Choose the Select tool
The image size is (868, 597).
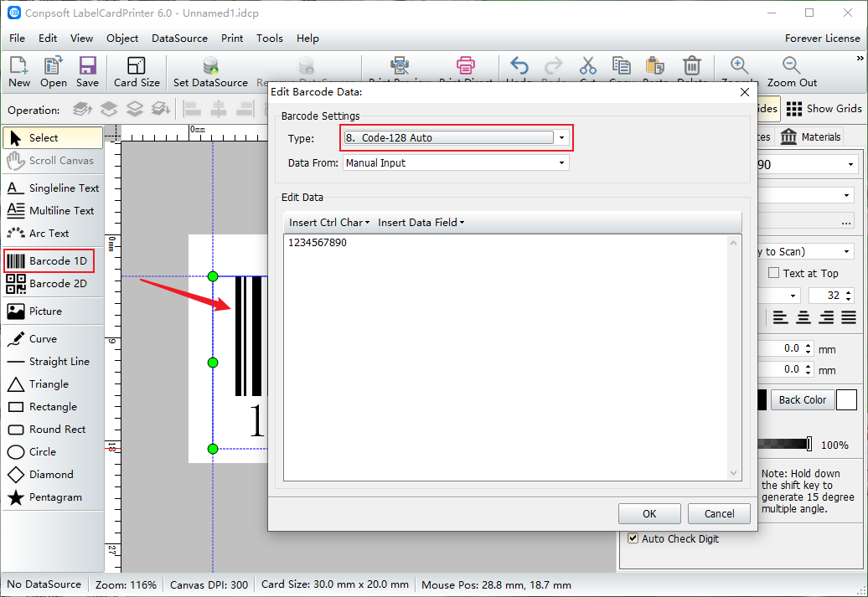coord(53,138)
